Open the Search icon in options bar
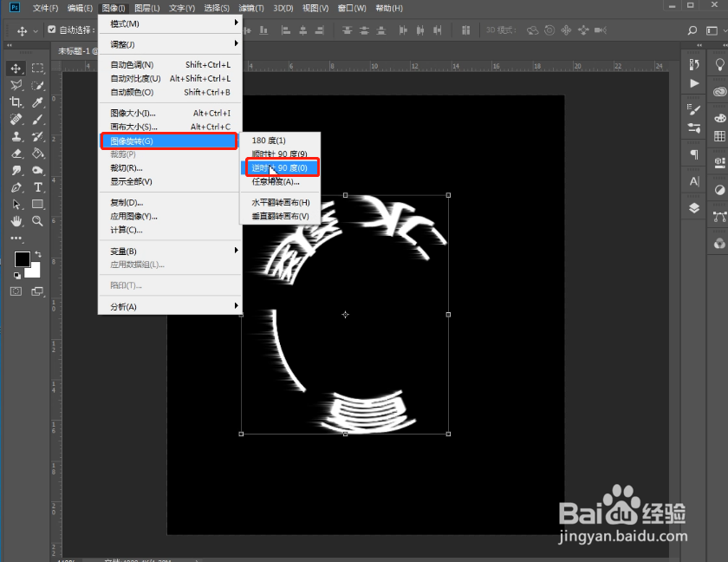Viewport: 728px width, 562px height. pyautogui.click(x=692, y=30)
